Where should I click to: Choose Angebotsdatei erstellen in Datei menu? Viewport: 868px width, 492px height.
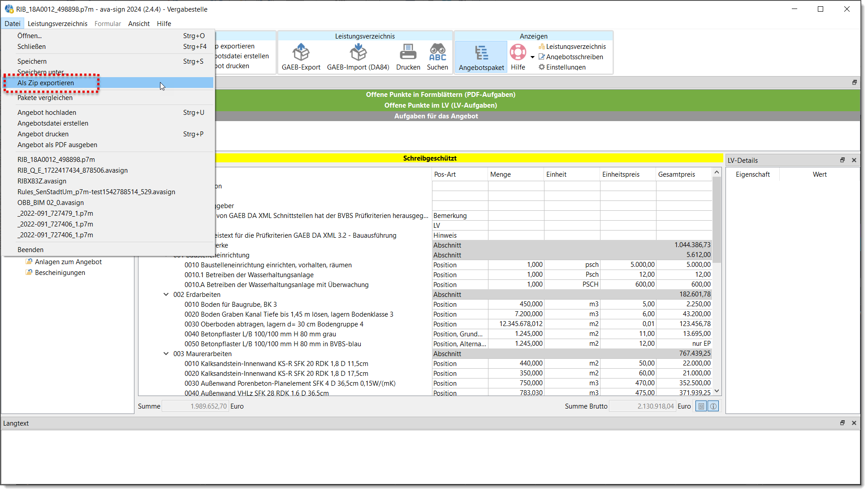[108, 123]
